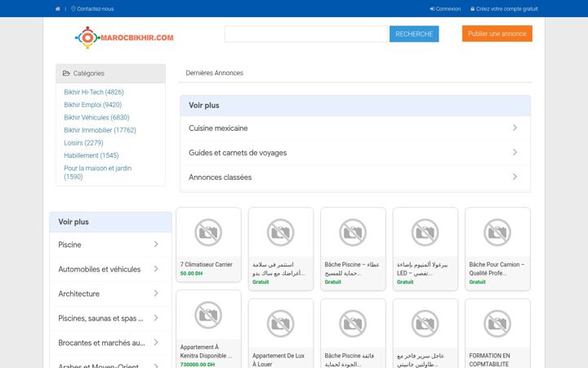Image resolution: width=588 pixels, height=368 pixels.
Task: Go to the home icon in top bar
Action: coord(57,9)
